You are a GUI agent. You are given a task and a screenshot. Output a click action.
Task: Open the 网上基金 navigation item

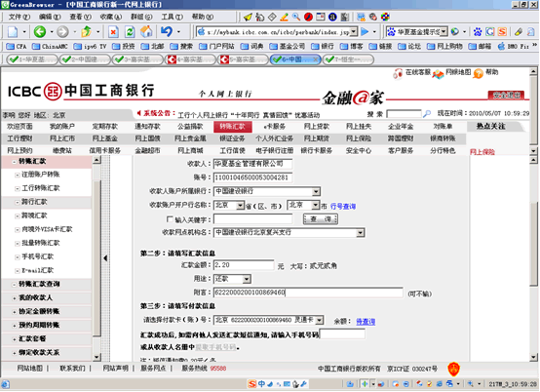pos(104,138)
